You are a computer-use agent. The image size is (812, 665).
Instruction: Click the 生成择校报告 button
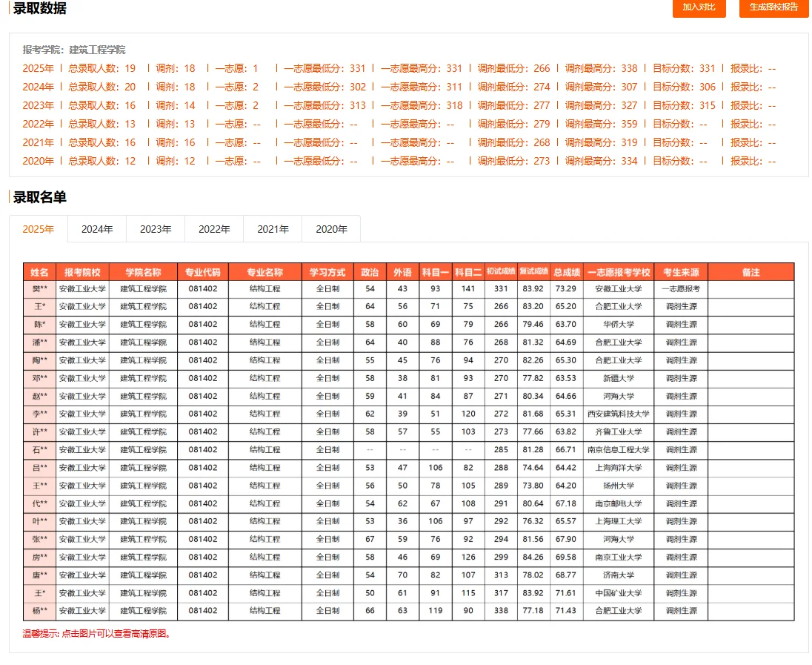773,7
